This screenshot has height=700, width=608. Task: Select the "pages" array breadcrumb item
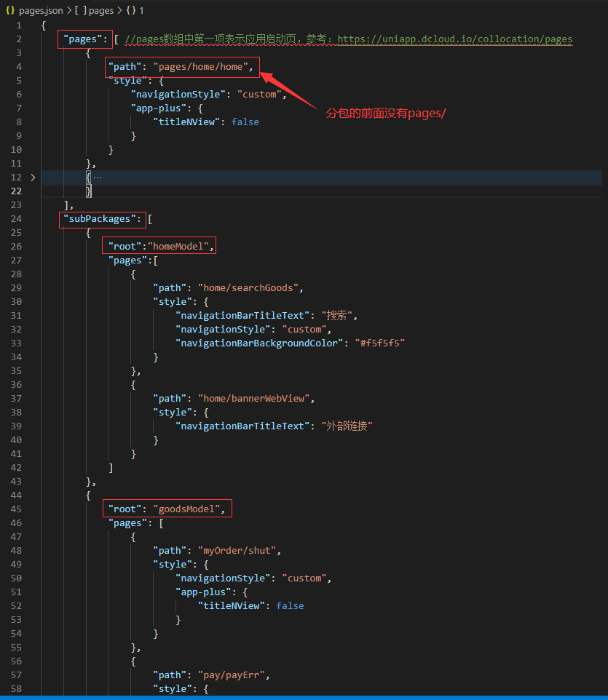94,10
